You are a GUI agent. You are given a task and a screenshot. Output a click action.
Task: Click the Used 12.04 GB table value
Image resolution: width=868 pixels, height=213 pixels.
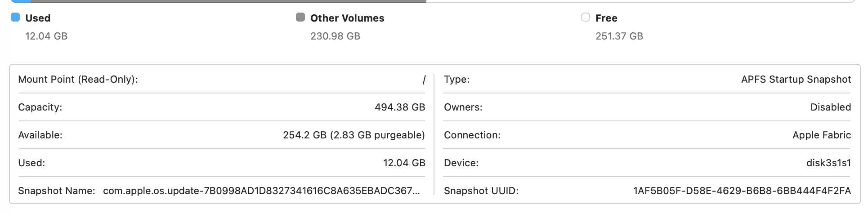click(404, 163)
